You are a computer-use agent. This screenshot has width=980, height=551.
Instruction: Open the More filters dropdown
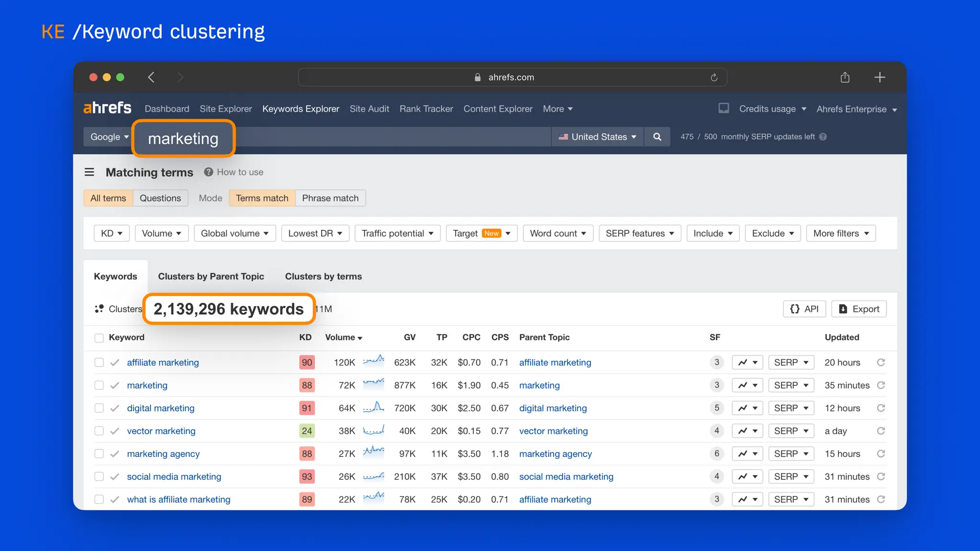point(841,233)
